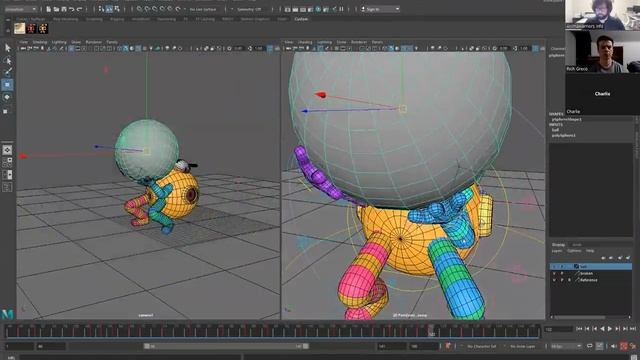The height and width of the screenshot is (360, 640).
Task: Toggle R display type of Reference layer
Action: point(569,280)
